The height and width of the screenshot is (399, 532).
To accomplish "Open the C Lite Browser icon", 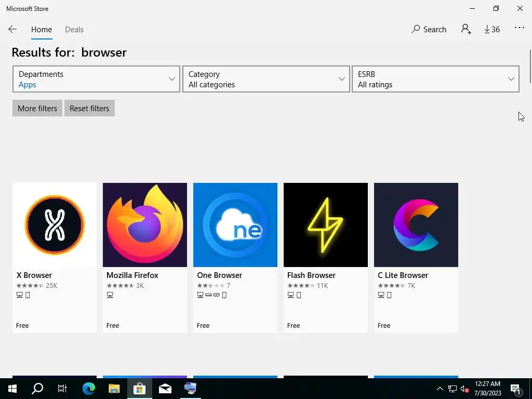I will tap(416, 225).
